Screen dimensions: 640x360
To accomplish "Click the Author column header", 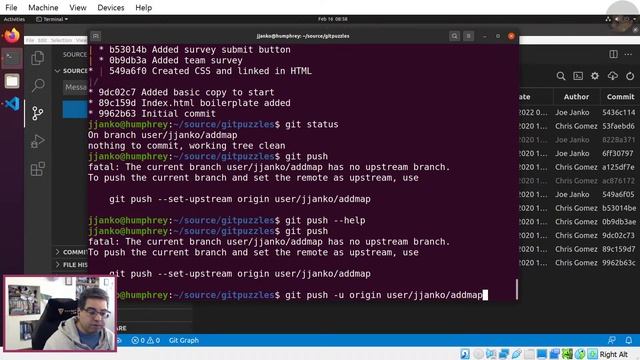I will click(576, 97).
